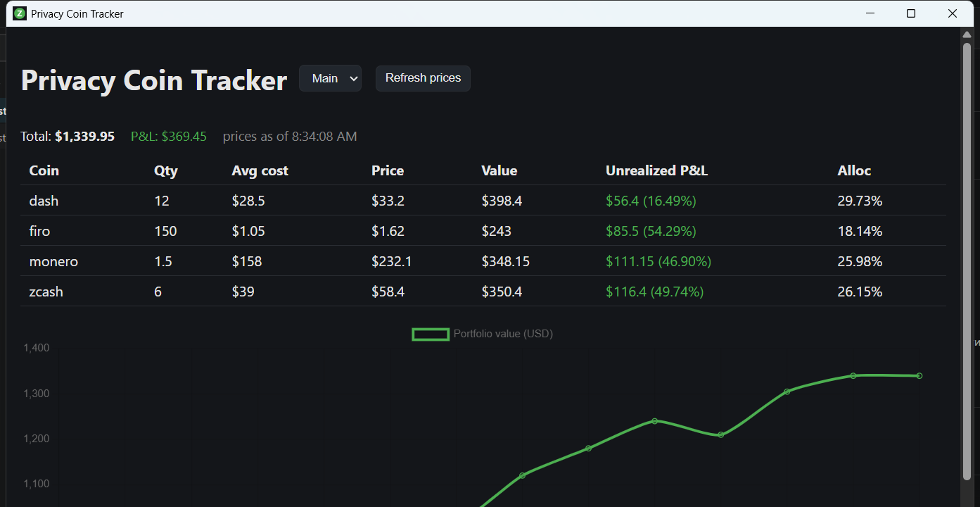Click the Coin column header
Viewport: 980px width, 507px height.
44,170
